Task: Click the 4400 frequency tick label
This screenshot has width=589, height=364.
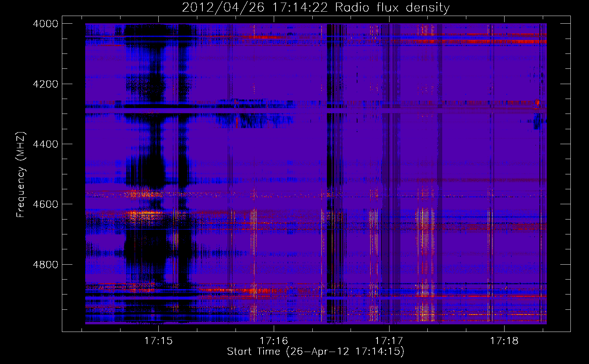Action: [x=46, y=144]
